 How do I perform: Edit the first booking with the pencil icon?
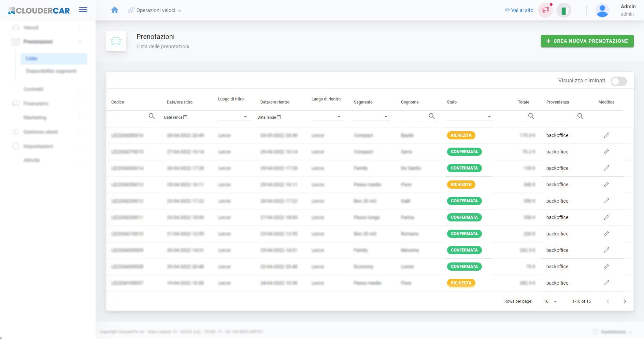coord(606,135)
